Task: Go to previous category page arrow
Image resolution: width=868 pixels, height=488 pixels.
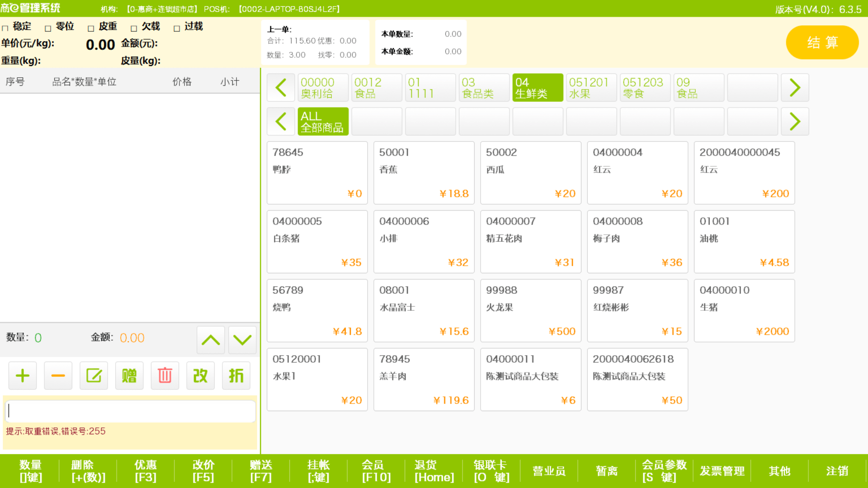Action: click(281, 88)
